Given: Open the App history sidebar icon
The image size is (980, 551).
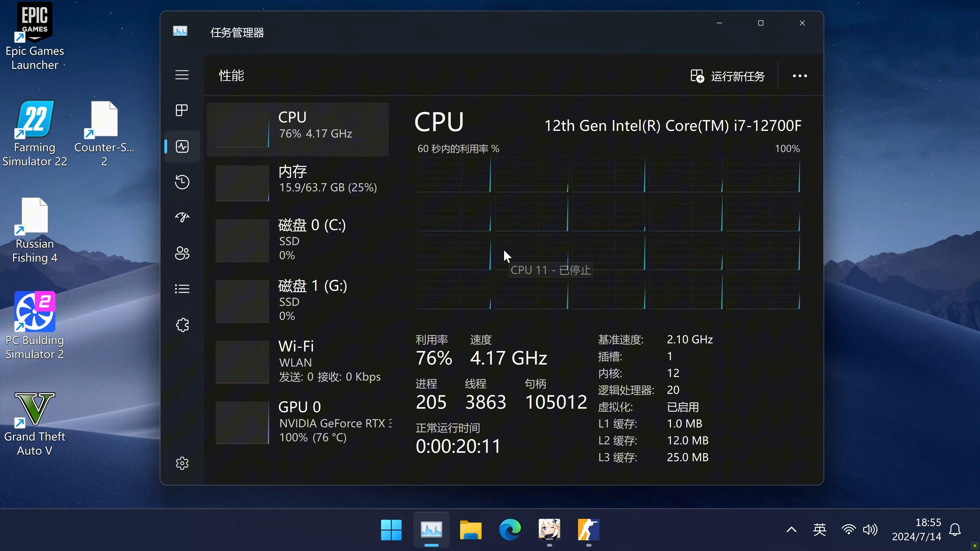Looking at the screenshot, I should (x=182, y=182).
